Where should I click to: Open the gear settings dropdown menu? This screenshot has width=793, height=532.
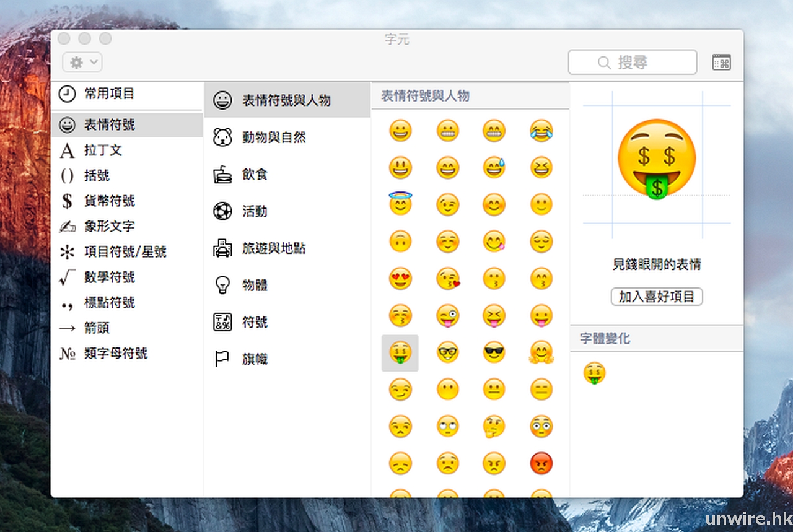point(82,63)
